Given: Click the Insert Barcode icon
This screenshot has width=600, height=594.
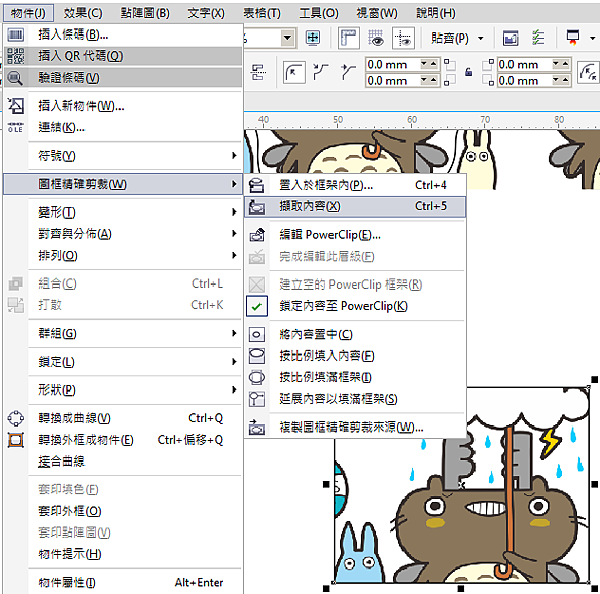Looking at the screenshot, I should point(16,35).
